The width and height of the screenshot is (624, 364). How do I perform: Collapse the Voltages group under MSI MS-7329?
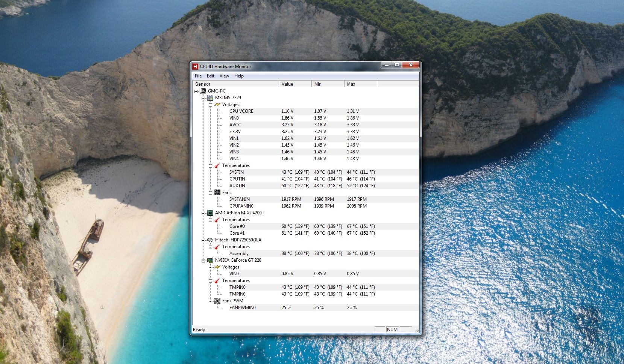pos(211,105)
